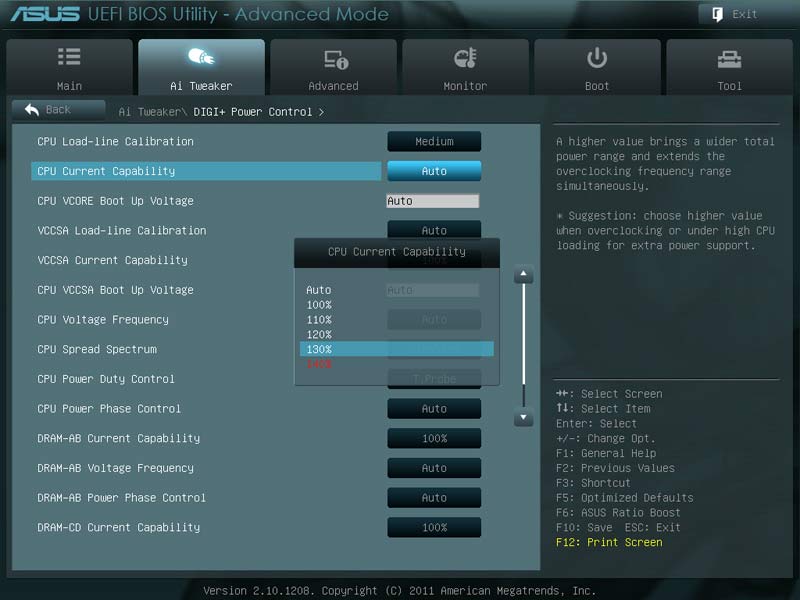
Task: Select the Ai Tweaker tab label
Action: [201, 86]
